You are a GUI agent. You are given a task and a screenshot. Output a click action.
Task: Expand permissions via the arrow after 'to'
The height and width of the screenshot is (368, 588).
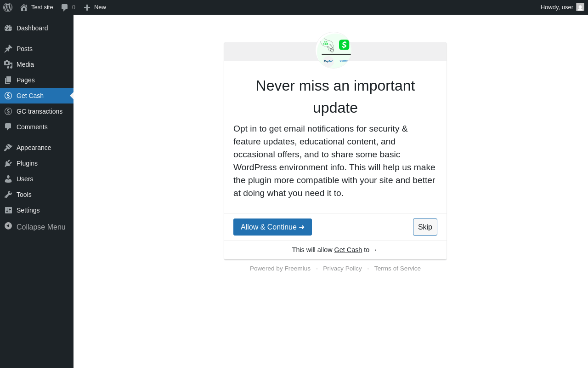click(x=374, y=250)
